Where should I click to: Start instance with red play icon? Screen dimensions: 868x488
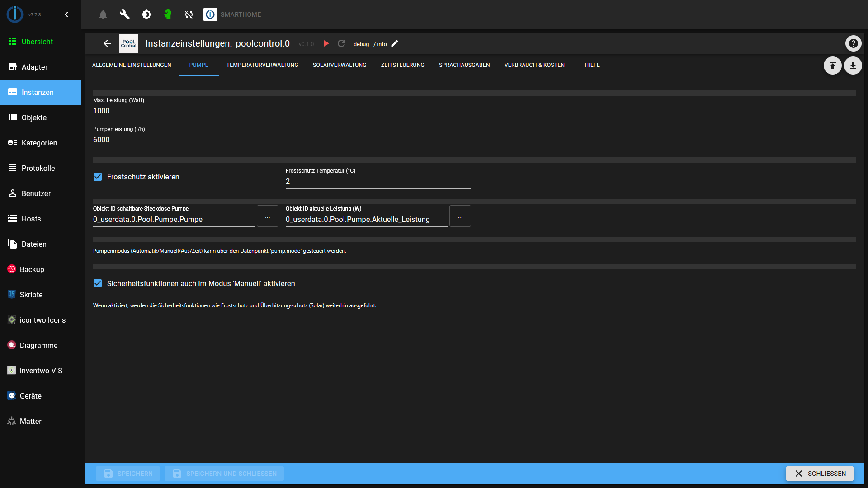326,43
